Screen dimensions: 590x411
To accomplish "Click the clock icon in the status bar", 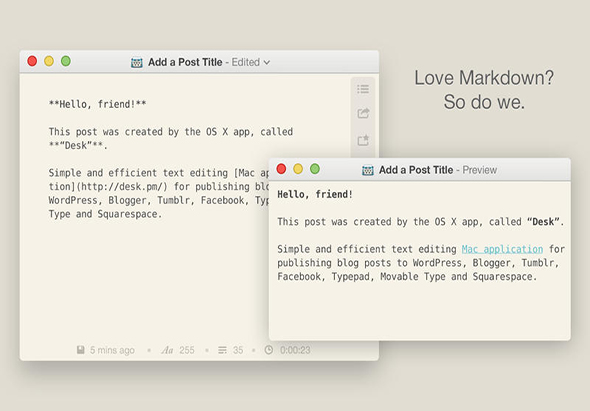I will [x=269, y=350].
